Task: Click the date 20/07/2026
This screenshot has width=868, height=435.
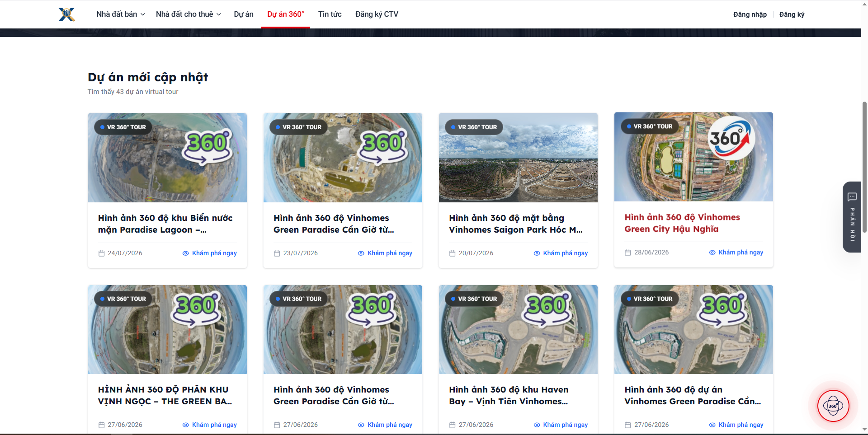Action: click(476, 253)
